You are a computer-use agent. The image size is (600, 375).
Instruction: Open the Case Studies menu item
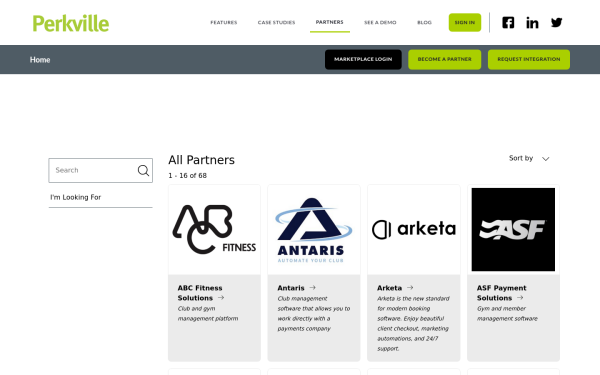(276, 23)
